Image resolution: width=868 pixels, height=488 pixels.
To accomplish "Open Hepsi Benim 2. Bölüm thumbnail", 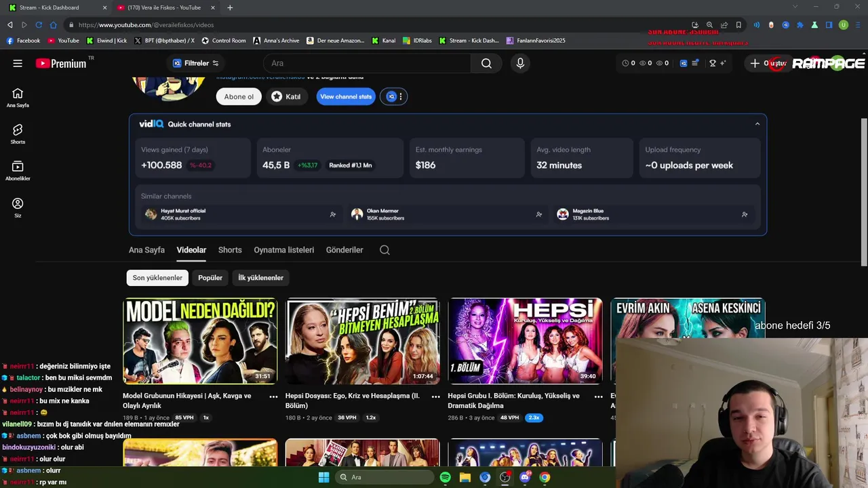I will point(362,341).
